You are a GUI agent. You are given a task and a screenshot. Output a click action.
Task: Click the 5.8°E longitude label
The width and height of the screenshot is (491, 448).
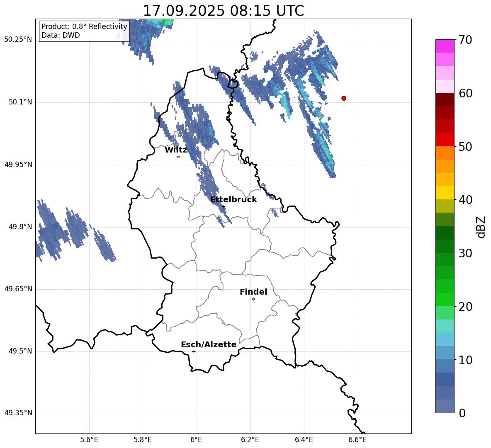click(x=143, y=440)
